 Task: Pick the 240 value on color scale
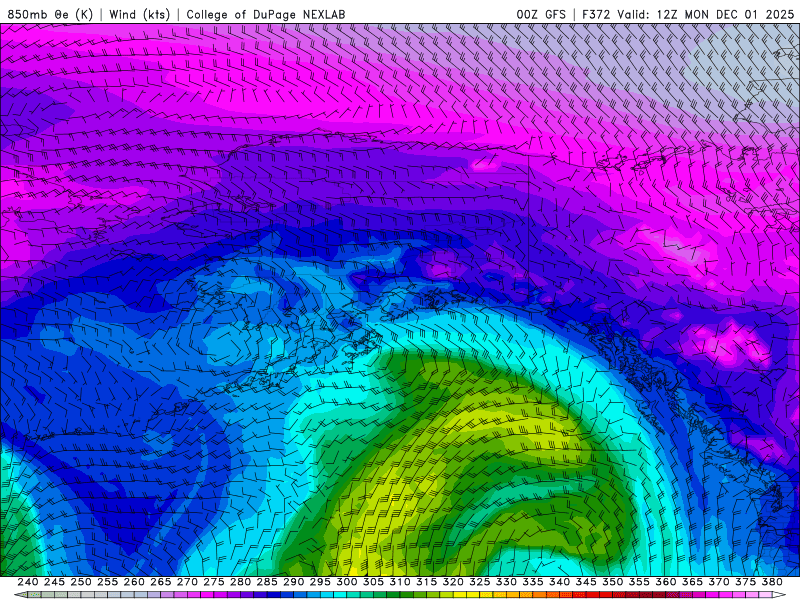pos(28,582)
